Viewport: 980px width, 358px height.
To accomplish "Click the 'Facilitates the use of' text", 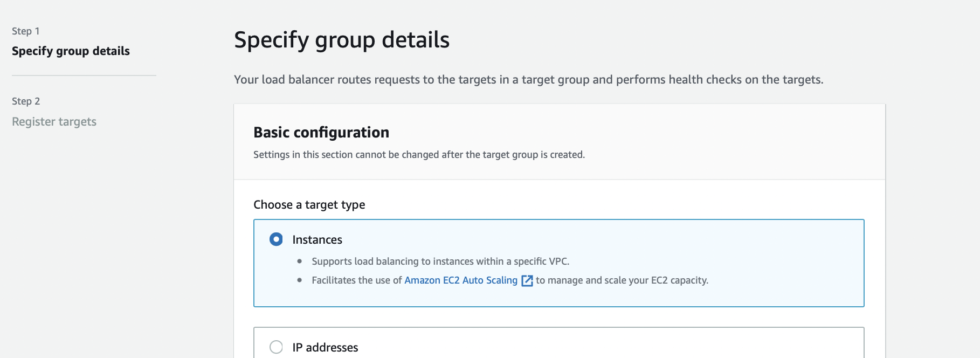I will coord(357,280).
